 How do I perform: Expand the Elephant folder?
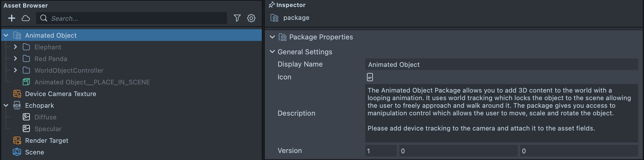tap(15, 47)
